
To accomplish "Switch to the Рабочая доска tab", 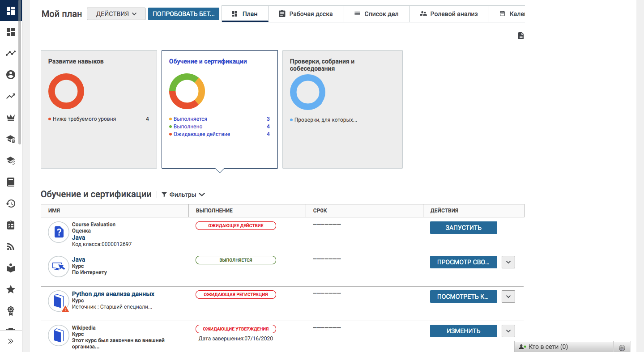I will pos(306,14).
